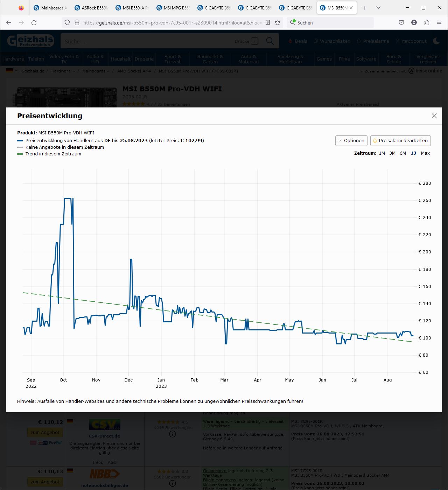Switch to the Mainboards tab

point(50,8)
